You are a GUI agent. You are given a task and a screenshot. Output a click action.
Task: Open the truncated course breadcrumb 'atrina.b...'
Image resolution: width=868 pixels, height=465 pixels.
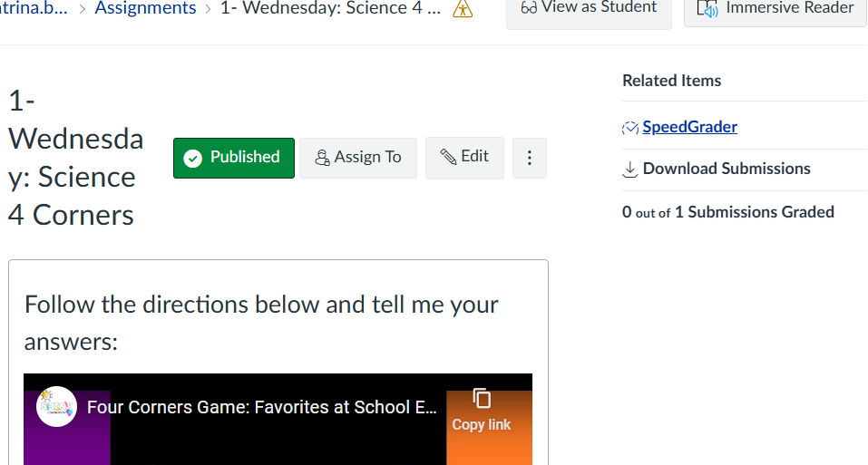[x=34, y=9]
